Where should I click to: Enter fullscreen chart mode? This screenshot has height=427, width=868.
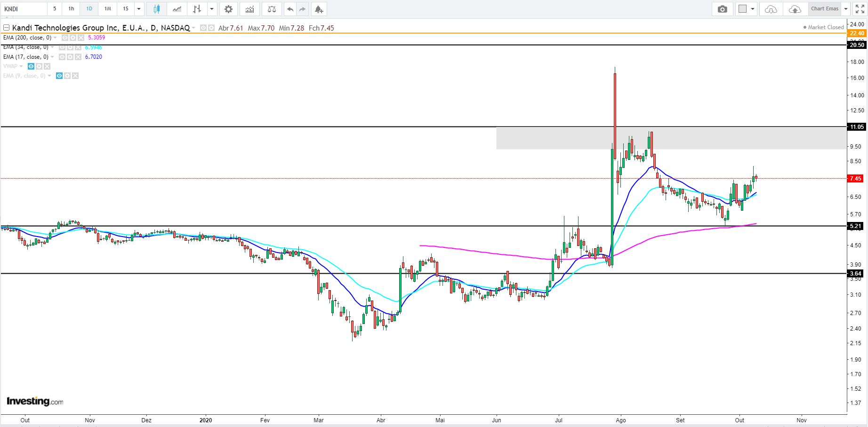859,9
